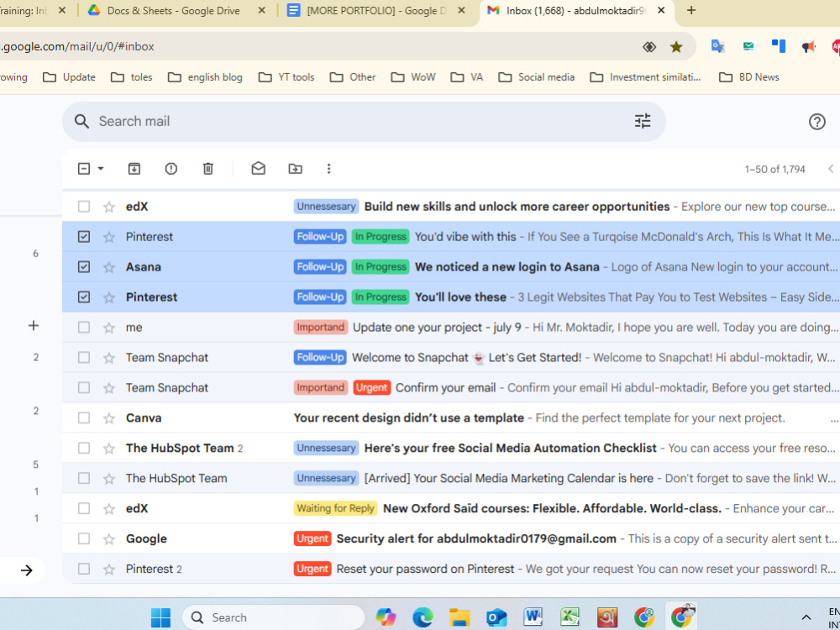Star the edX Build new skills email
The width and height of the screenshot is (840, 630).
tap(109, 207)
